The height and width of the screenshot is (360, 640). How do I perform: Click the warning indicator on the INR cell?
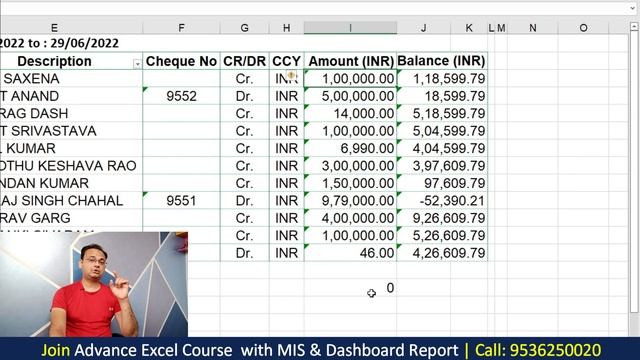pyautogui.click(x=291, y=75)
